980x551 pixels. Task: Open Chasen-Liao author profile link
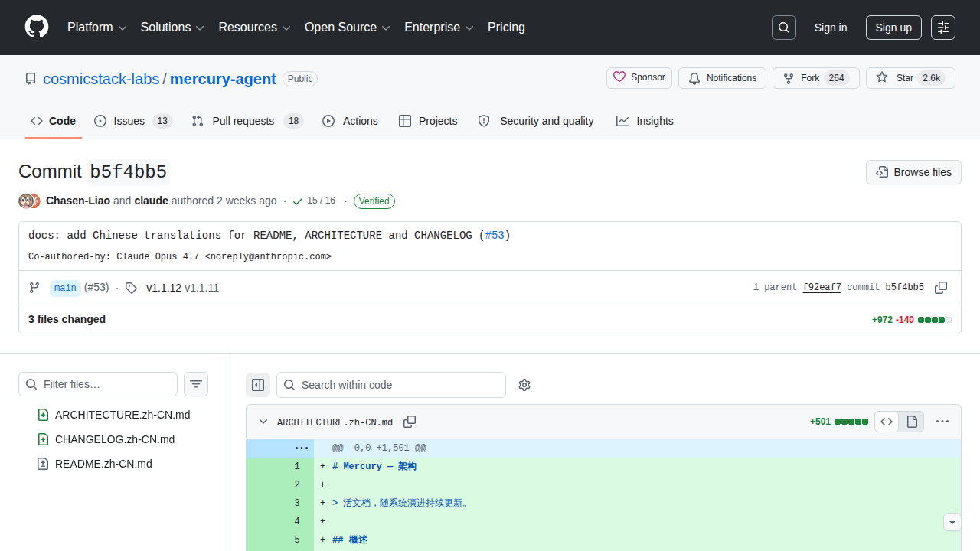(x=78, y=201)
